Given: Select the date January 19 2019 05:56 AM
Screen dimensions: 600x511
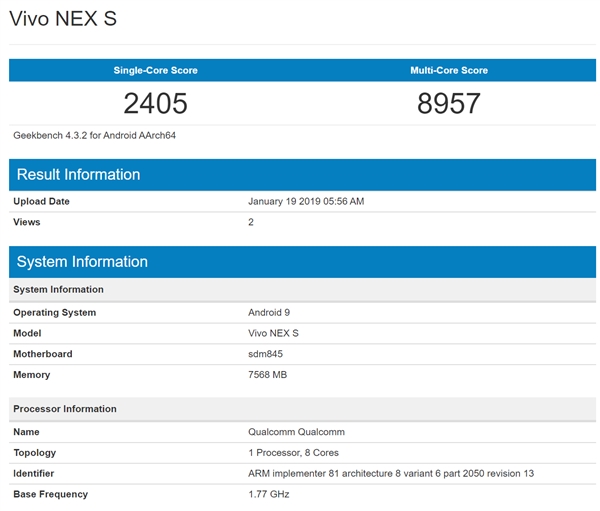Looking at the screenshot, I should (x=306, y=201).
